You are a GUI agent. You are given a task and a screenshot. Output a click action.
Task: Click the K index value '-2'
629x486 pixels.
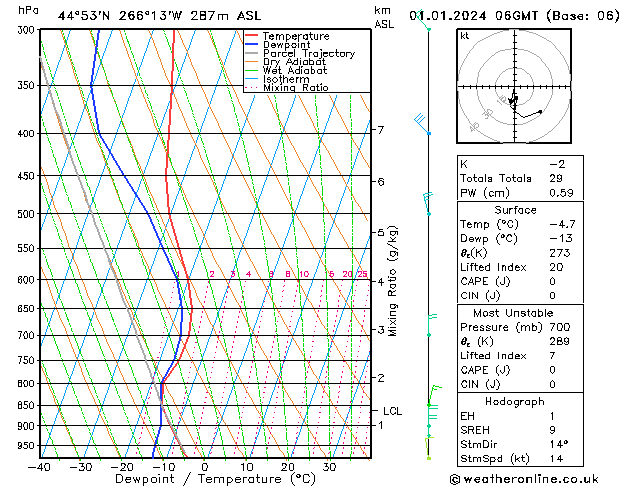point(557,164)
